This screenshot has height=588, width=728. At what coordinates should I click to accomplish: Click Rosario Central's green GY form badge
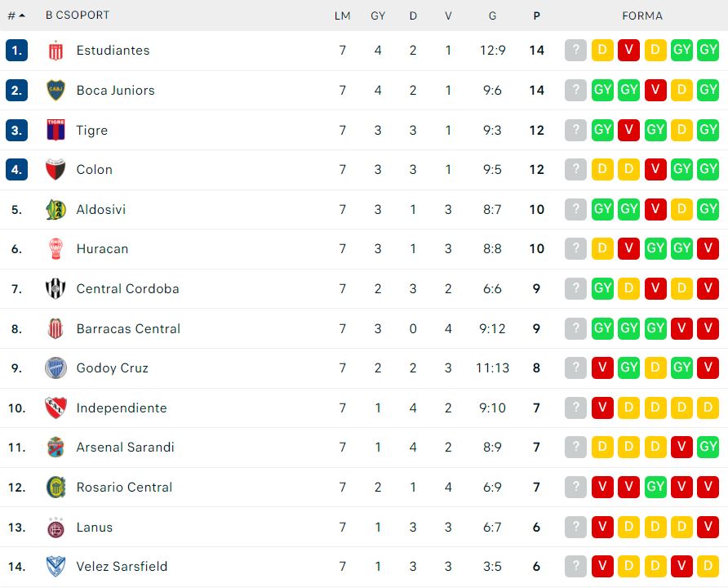(x=655, y=488)
